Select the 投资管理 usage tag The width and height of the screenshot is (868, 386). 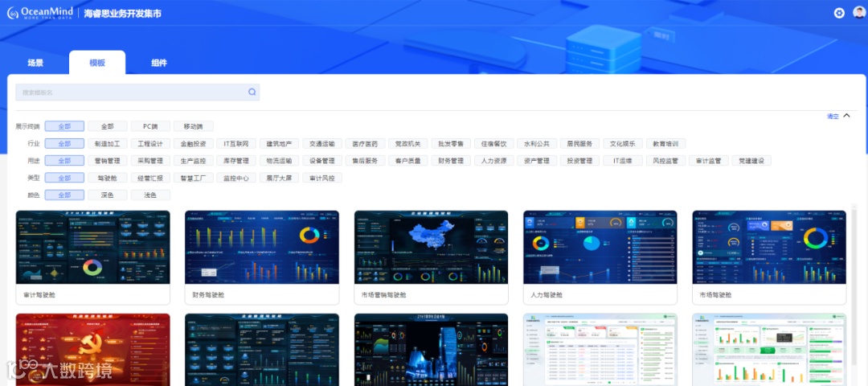(x=579, y=161)
